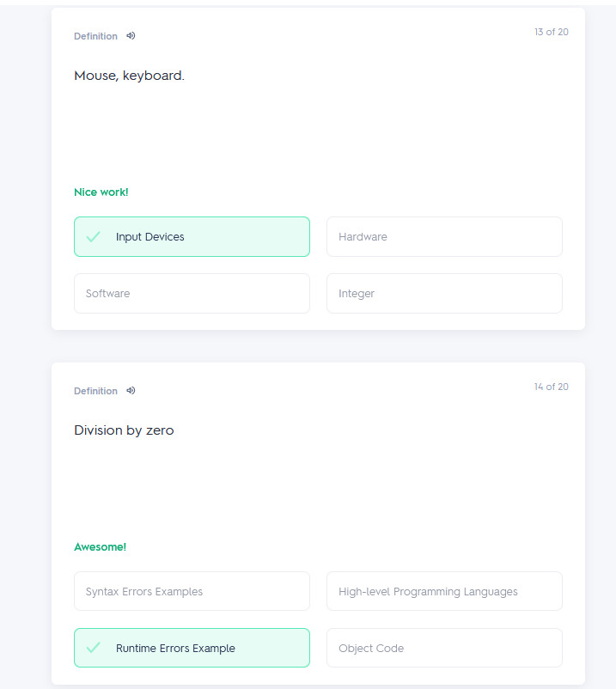The image size is (616, 689).
Task: Select High-level Programming Languages option
Action: [445, 591]
